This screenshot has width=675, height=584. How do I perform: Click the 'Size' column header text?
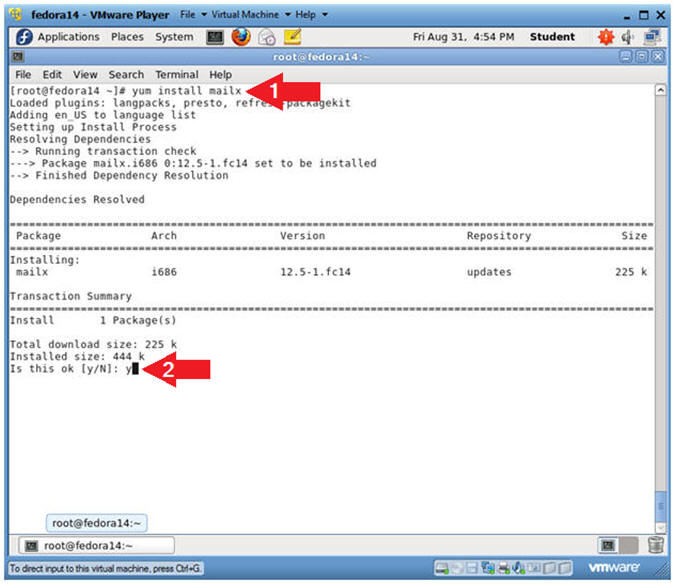[634, 236]
